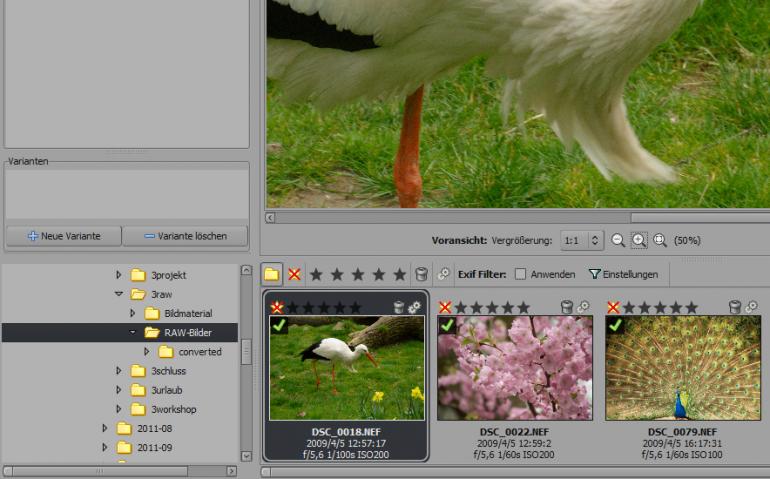Click the down arrow of the folder tree scrollbar
This screenshot has width=770, height=479.
click(246, 456)
